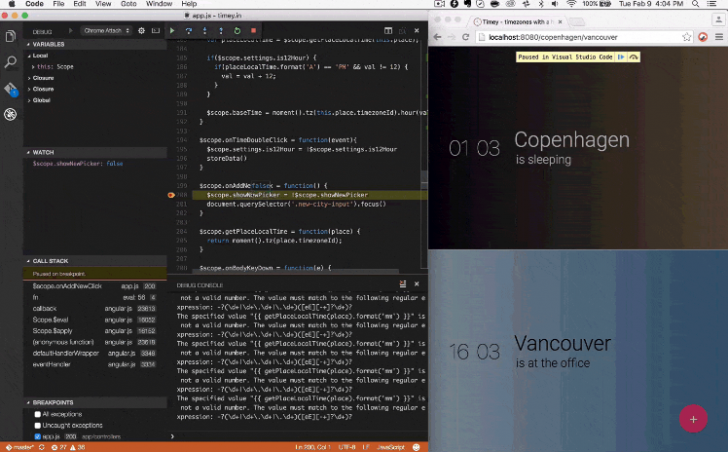Restart the debug session

tap(237, 31)
